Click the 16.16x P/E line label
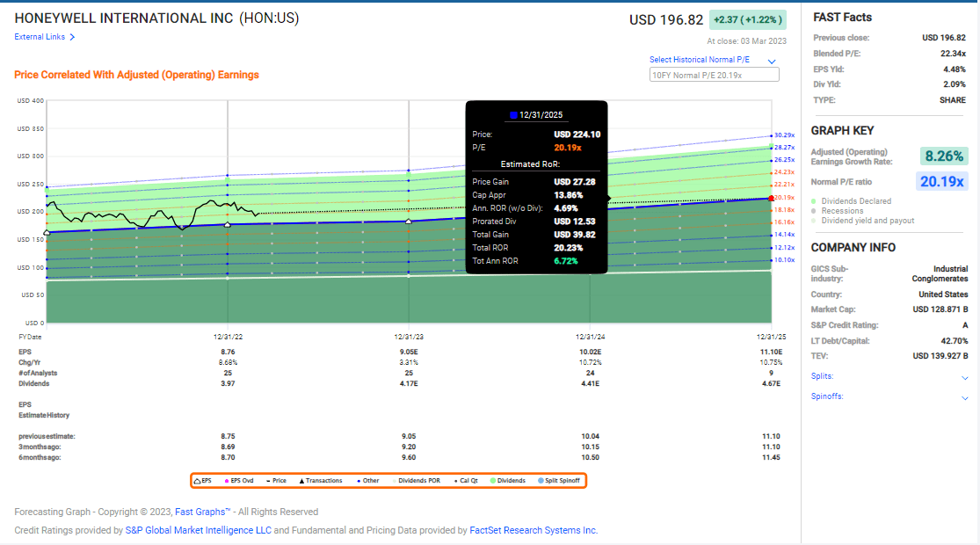980x545 pixels. (x=784, y=222)
